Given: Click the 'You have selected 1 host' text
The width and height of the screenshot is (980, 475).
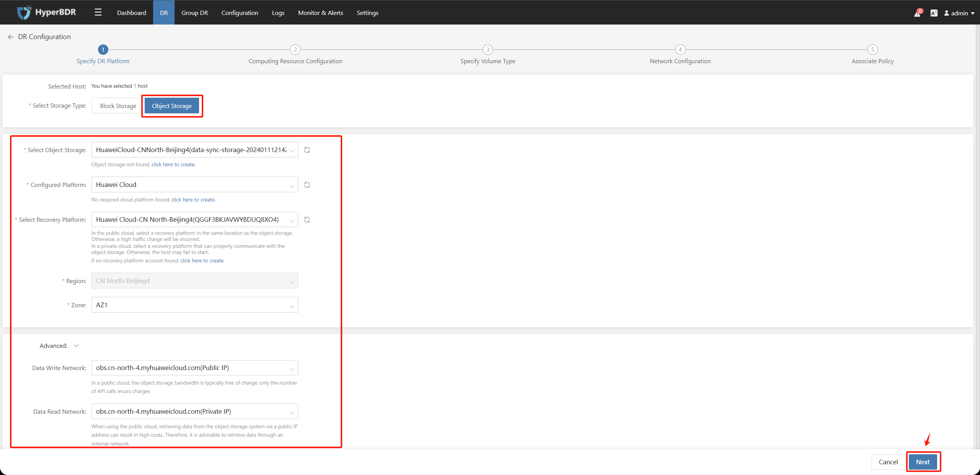Looking at the screenshot, I should 119,86.
